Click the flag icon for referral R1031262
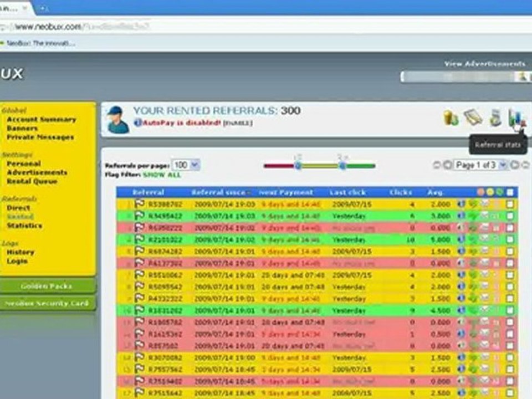Screen dimensions: 532x399 pos(140,310)
